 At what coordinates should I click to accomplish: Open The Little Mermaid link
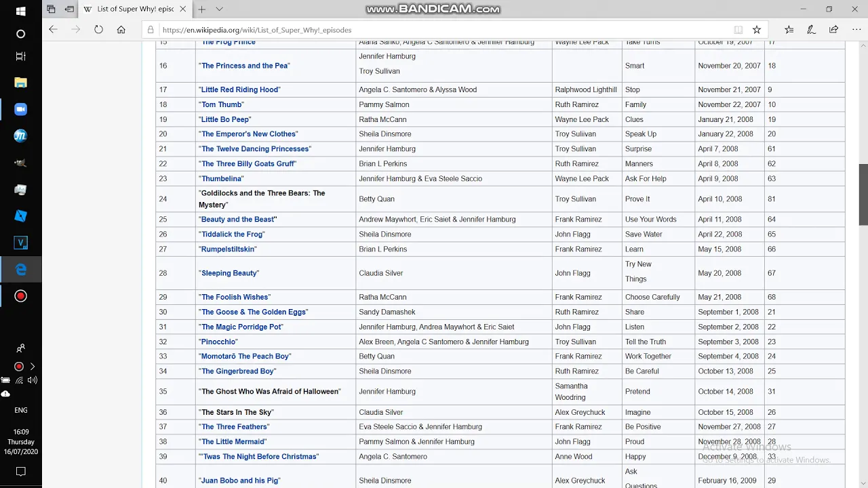[x=233, y=442]
